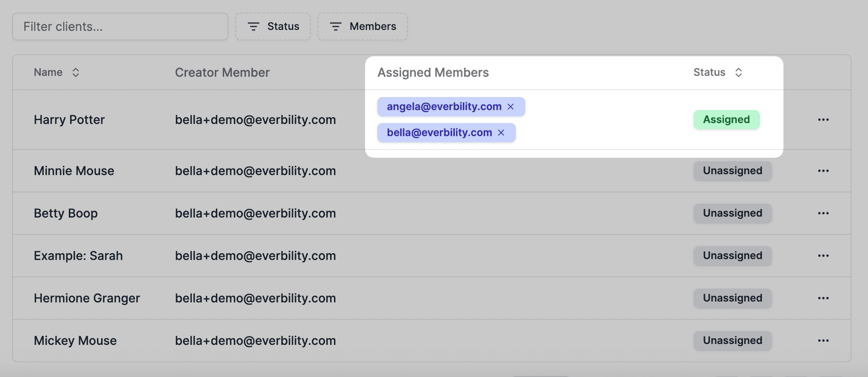This screenshot has width=868, height=377.
Task: Remove bella@everbility.com from assigned members
Action: (501, 133)
